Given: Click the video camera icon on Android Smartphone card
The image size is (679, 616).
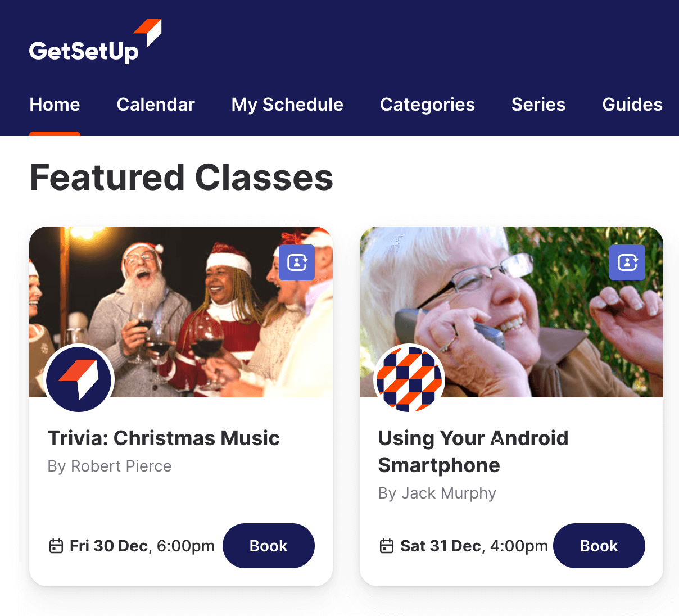Looking at the screenshot, I should point(627,262).
